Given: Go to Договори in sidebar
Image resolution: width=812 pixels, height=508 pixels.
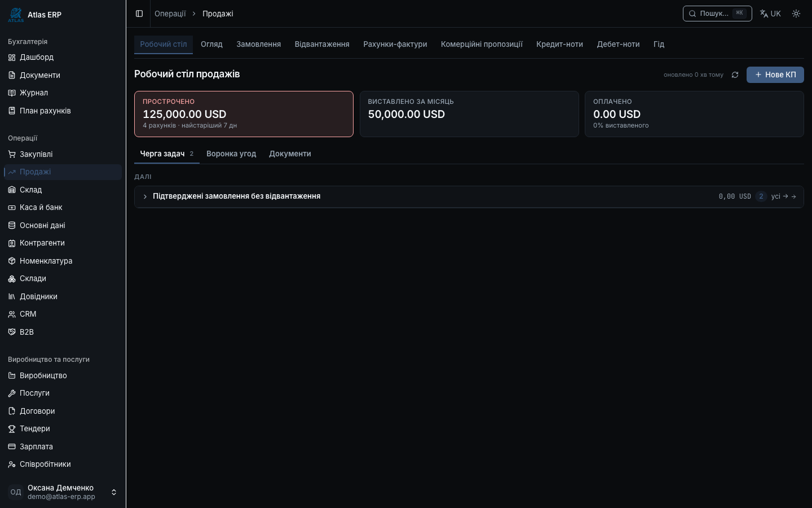Looking at the screenshot, I should tap(63, 411).
